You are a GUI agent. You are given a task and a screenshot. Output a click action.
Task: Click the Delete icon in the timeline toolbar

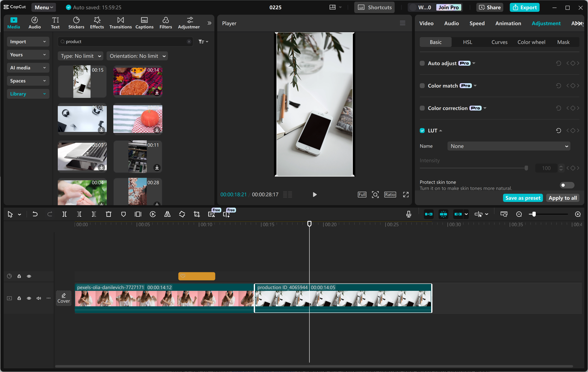pyautogui.click(x=108, y=214)
